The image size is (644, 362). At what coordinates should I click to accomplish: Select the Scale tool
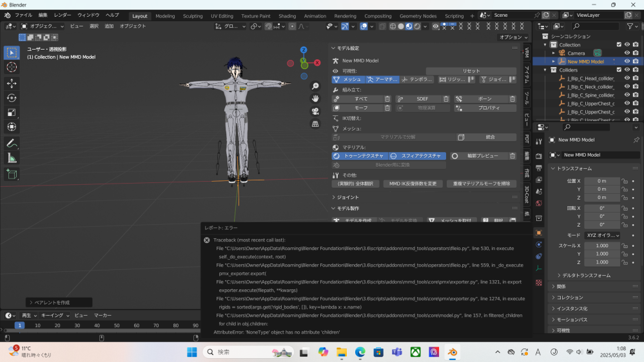[12, 113]
